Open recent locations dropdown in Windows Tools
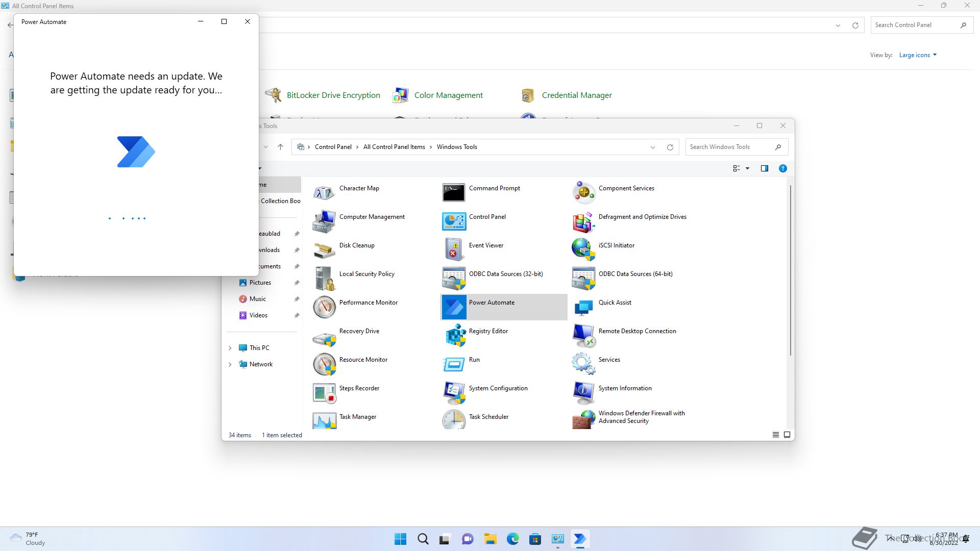Image resolution: width=980 pixels, height=551 pixels. 265,147
